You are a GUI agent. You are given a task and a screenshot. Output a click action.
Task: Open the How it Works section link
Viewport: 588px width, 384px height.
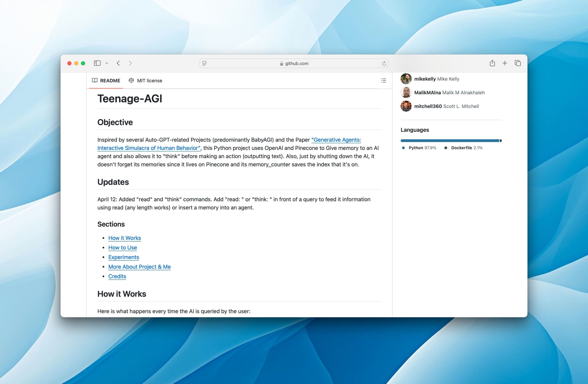(x=124, y=238)
